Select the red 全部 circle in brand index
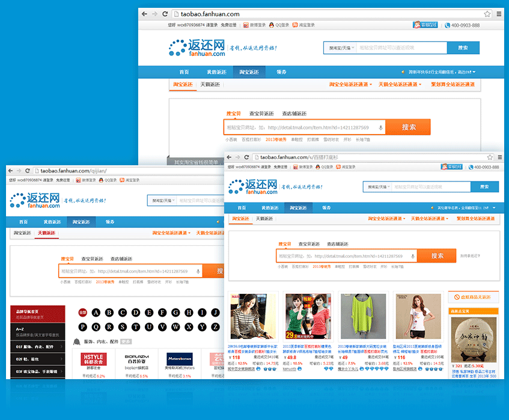Image resolution: width=509 pixels, height=420 pixels. (x=83, y=312)
